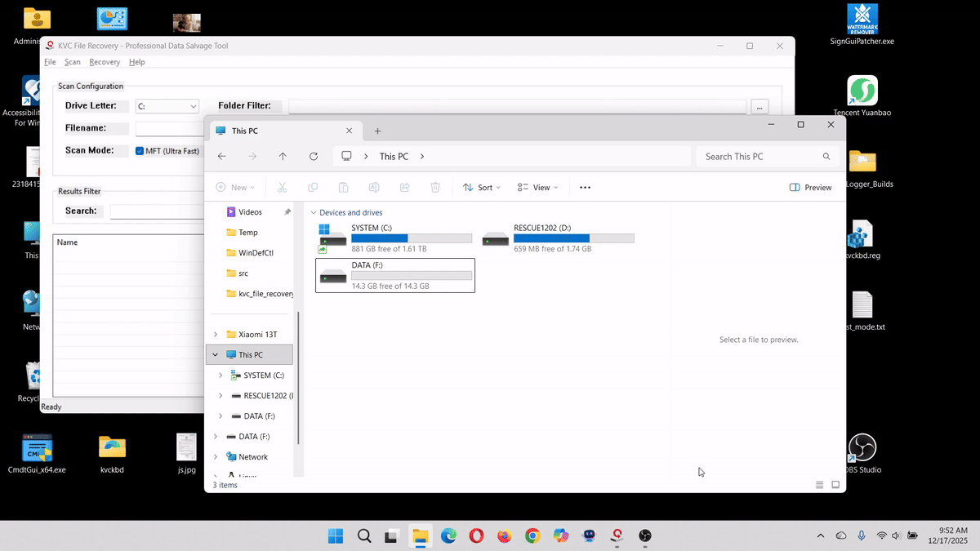Refresh the This PC view

(x=314, y=156)
